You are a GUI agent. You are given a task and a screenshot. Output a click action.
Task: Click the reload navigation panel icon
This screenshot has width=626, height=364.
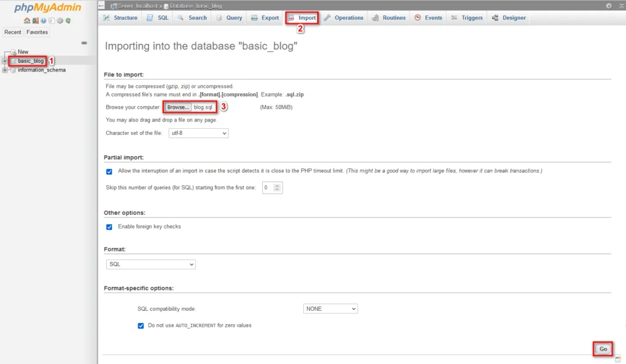pos(68,21)
